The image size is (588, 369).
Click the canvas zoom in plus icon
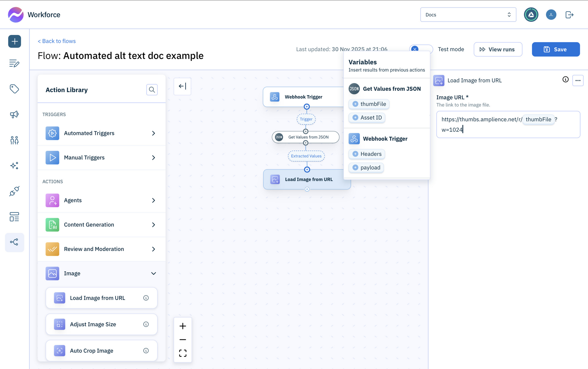click(183, 326)
